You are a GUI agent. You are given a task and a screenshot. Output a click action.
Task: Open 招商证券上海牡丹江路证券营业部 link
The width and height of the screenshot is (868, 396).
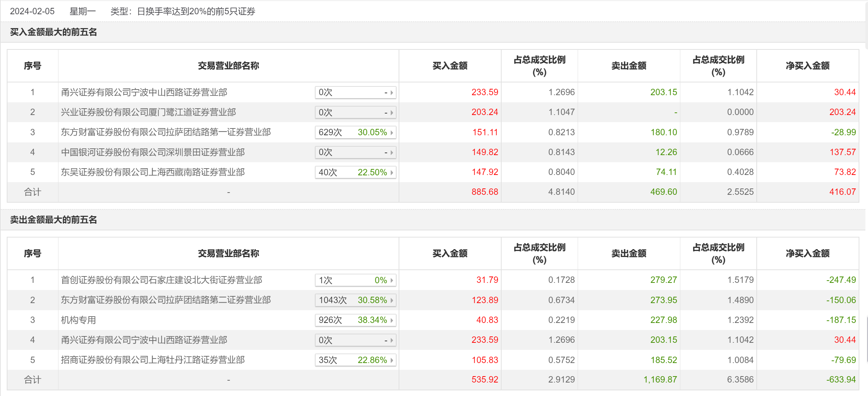pyautogui.click(x=153, y=360)
